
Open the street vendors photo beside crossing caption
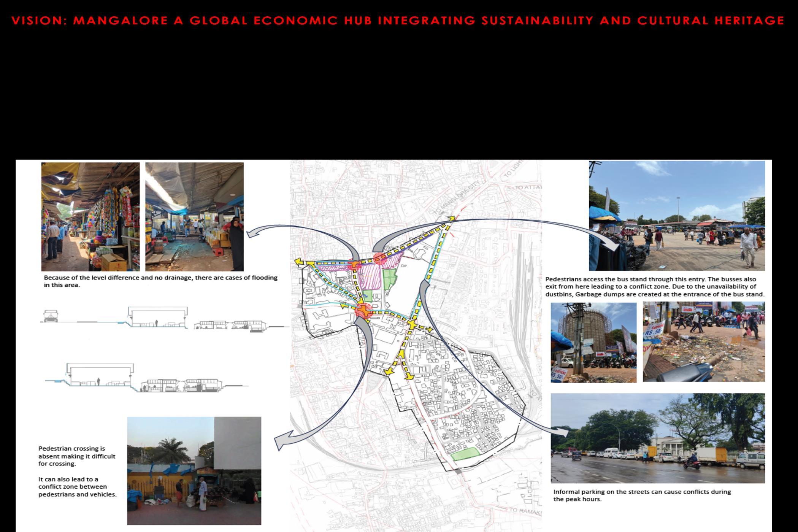pos(194,471)
